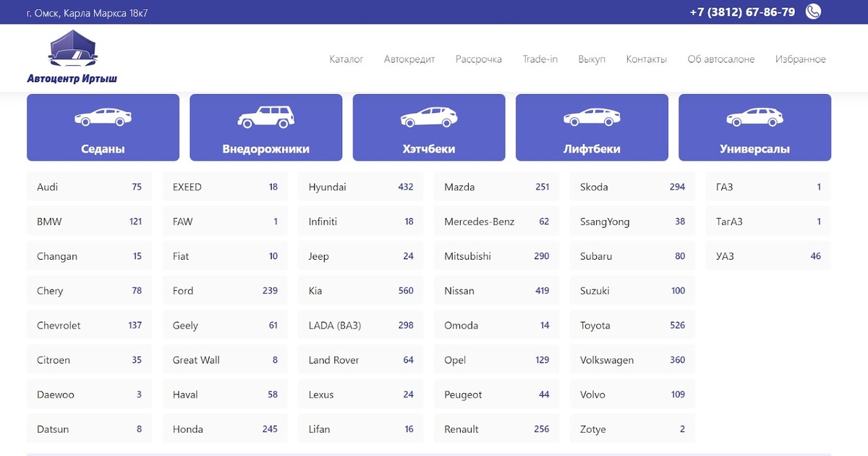Select Suzuki from brand list
Screen dimensions: 868x456
pos(633,291)
